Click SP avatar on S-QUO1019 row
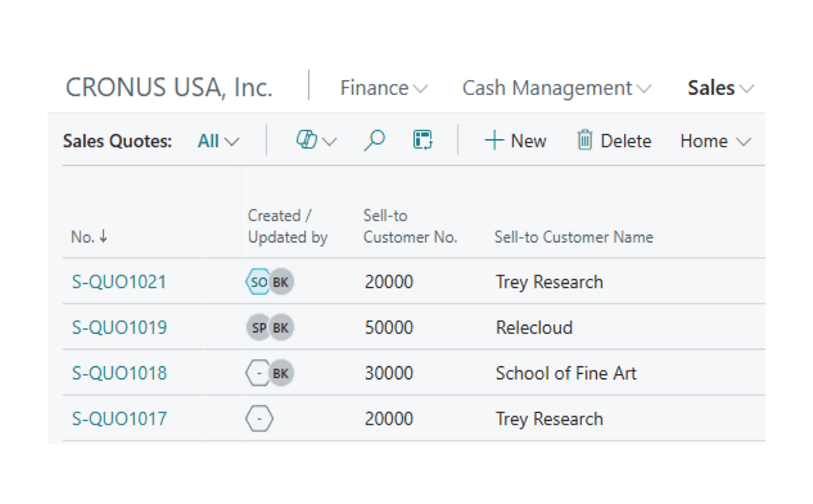 point(259,328)
